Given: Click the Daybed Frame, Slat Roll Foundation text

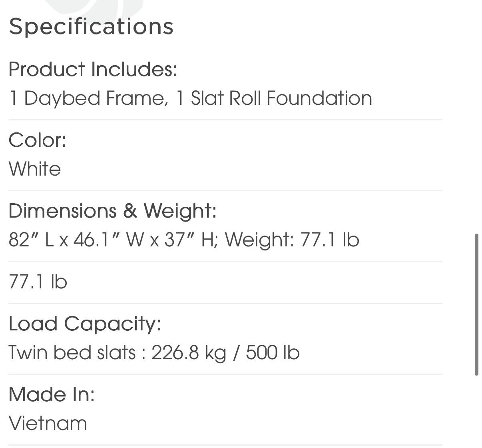Looking at the screenshot, I should 190,98.
